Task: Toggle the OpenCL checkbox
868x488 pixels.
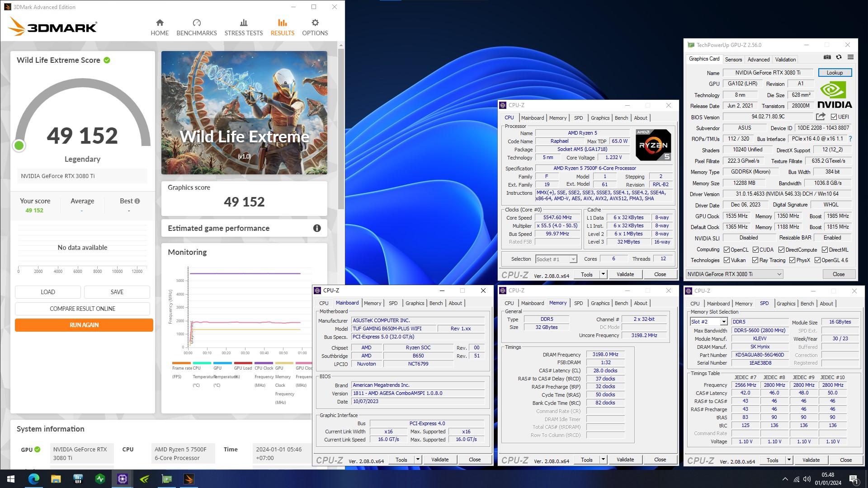Action: [726, 250]
